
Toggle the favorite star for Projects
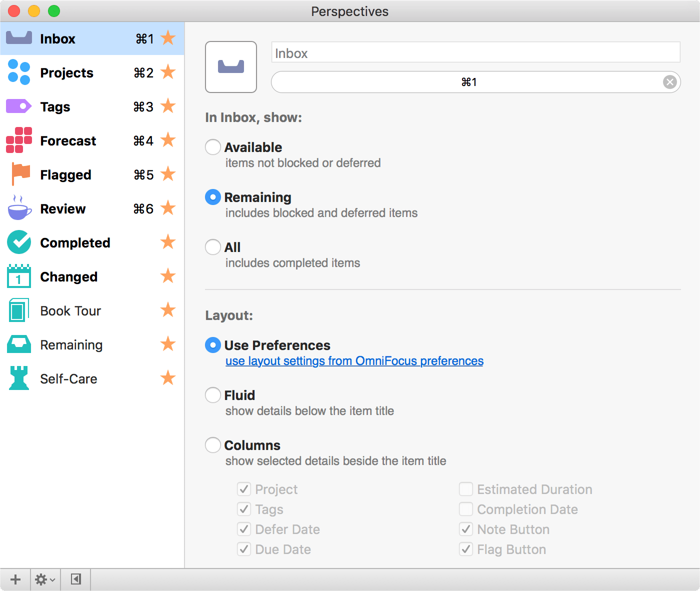tap(168, 72)
